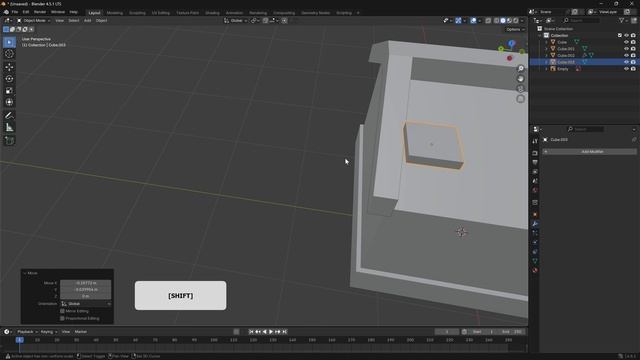The image size is (640, 360).
Task: Expand the Empty object in outliner
Action: point(547,69)
